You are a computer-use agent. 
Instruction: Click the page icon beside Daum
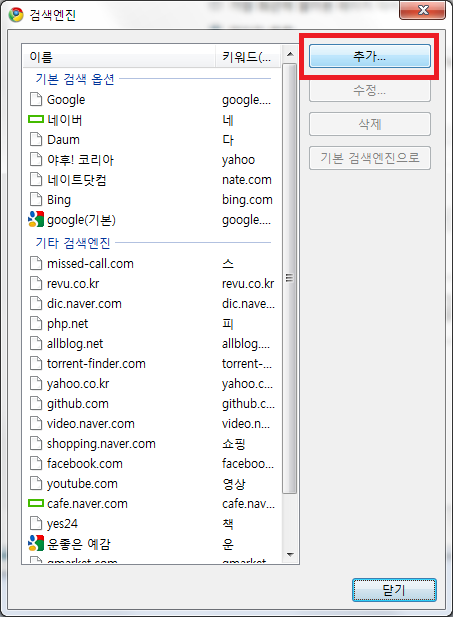click(x=36, y=139)
